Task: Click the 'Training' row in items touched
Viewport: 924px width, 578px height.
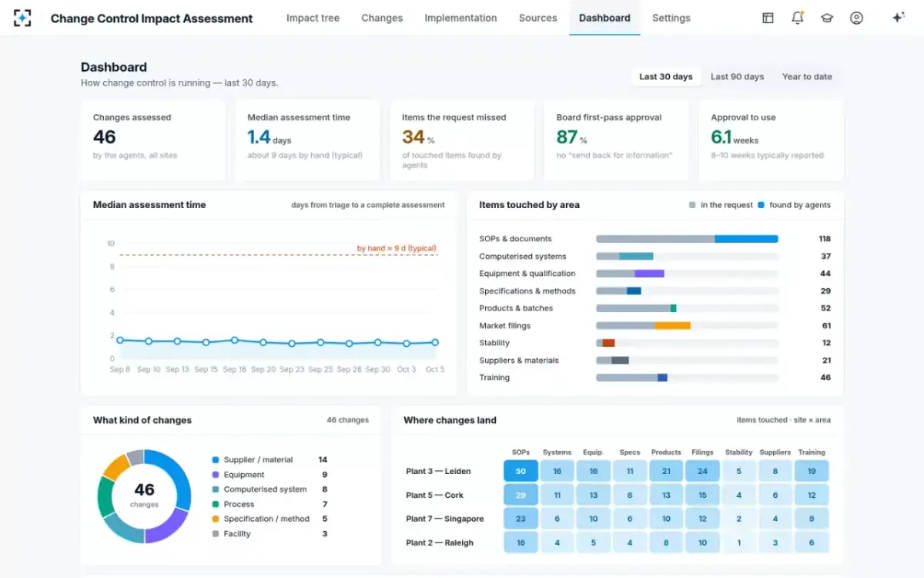Action: 654,378
